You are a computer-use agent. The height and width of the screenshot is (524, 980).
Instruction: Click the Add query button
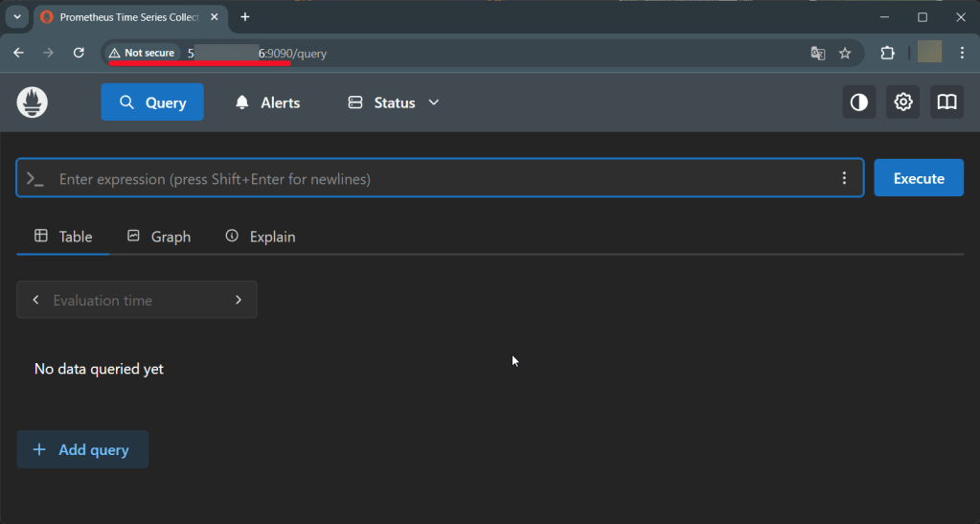(x=82, y=449)
